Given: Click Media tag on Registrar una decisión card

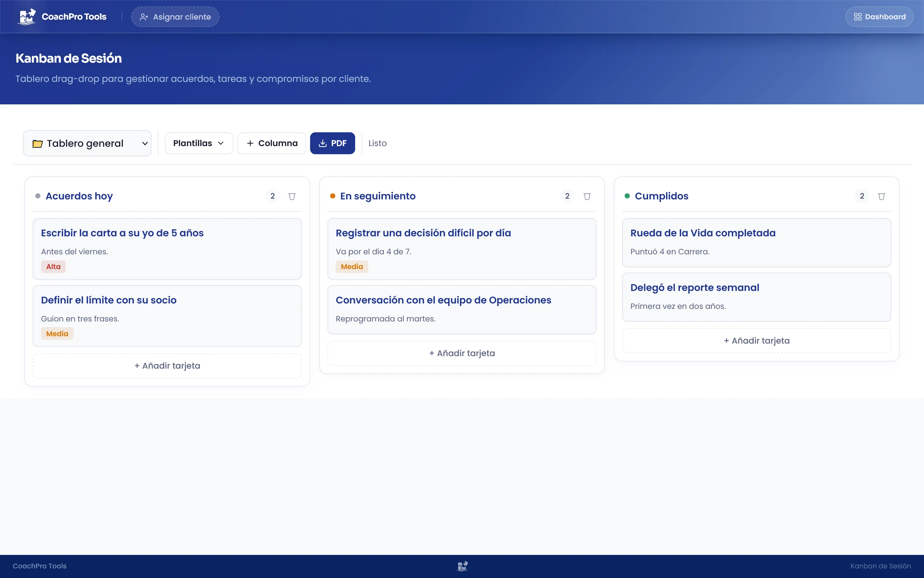Looking at the screenshot, I should tap(352, 267).
